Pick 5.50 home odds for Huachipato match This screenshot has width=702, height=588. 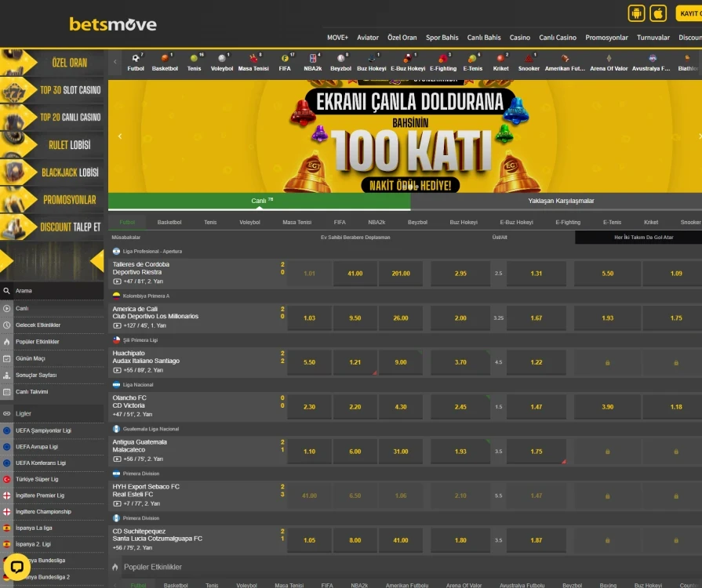pos(309,362)
